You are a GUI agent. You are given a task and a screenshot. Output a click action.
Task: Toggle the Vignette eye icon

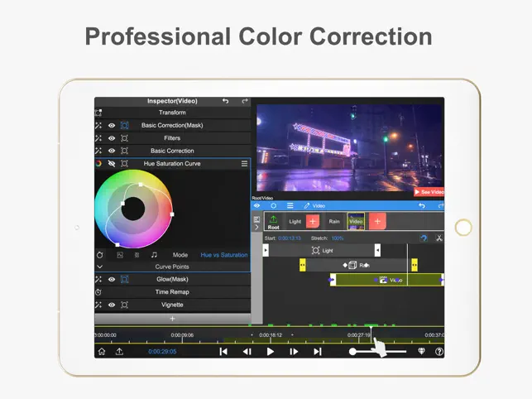point(112,305)
